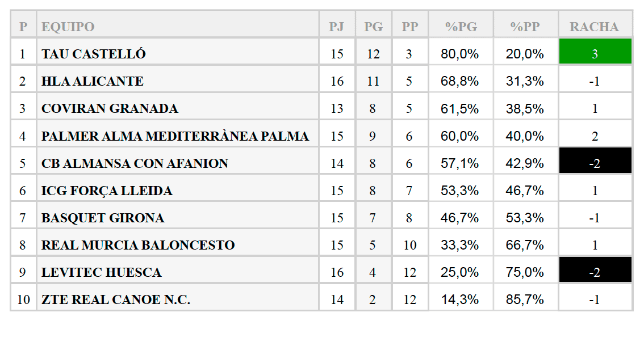Select the %PG column header
Viewport: 644px width, 363px height.
(x=461, y=27)
